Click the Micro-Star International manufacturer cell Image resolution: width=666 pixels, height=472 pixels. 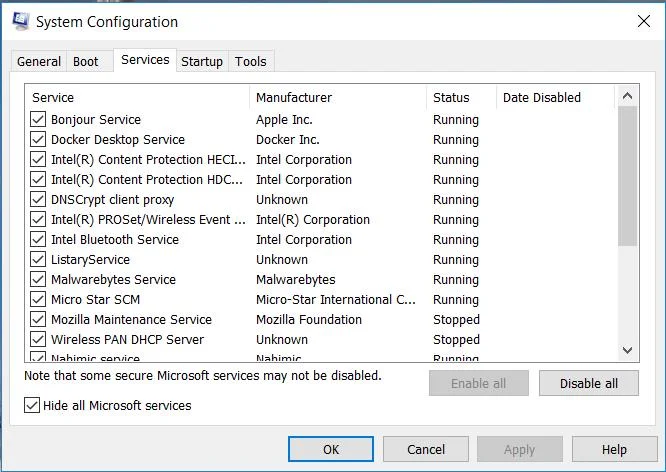336,300
